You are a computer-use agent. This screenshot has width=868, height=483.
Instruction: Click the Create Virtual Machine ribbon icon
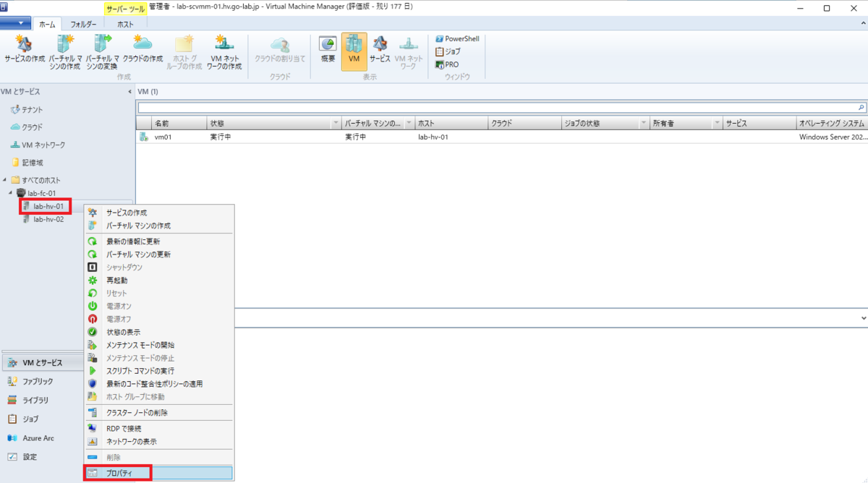pyautogui.click(x=64, y=51)
